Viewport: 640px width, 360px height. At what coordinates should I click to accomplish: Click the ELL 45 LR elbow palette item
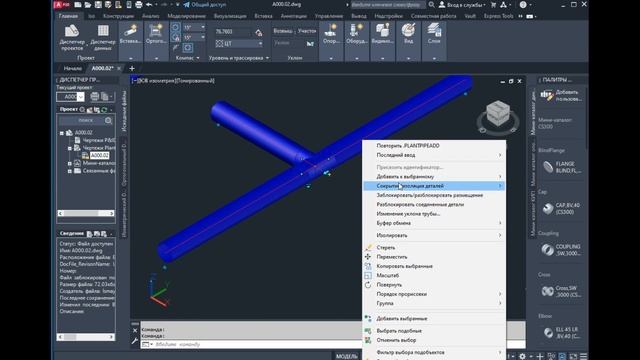tap(561, 333)
